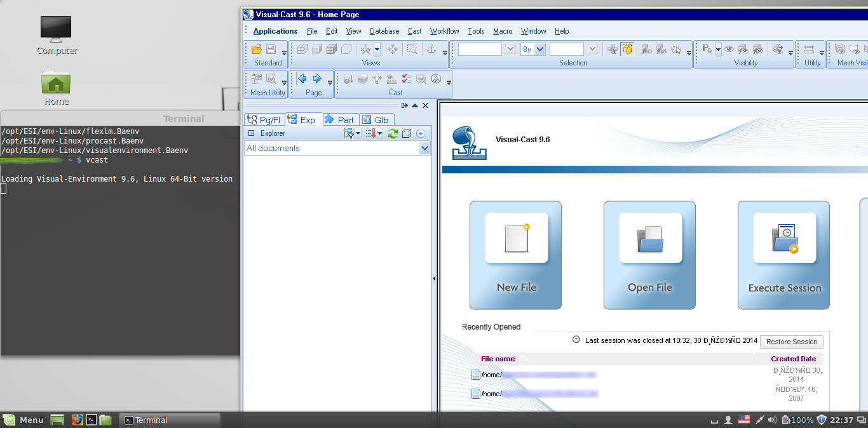Click the green refresh icon in Explorer
The height and width of the screenshot is (428, 868).
[393, 133]
